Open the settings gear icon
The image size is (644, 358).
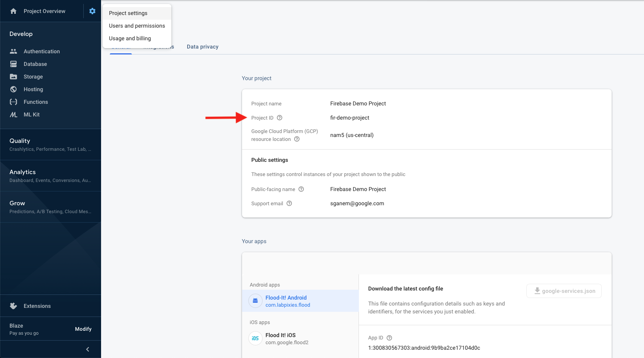click(92, 11)
